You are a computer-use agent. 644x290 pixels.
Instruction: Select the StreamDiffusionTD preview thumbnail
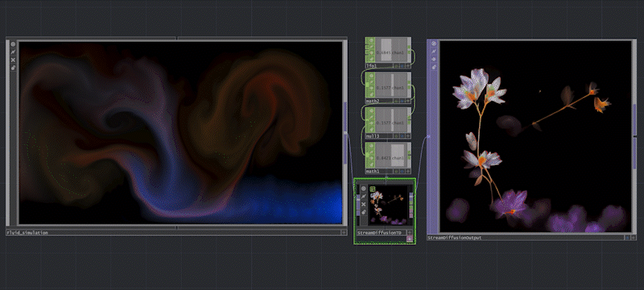point(388,205)
